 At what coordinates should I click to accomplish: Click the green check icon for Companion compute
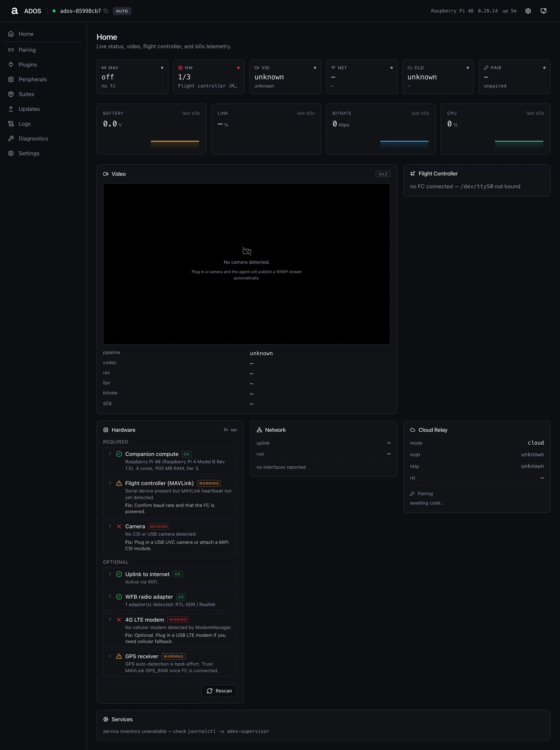point(119,454)
